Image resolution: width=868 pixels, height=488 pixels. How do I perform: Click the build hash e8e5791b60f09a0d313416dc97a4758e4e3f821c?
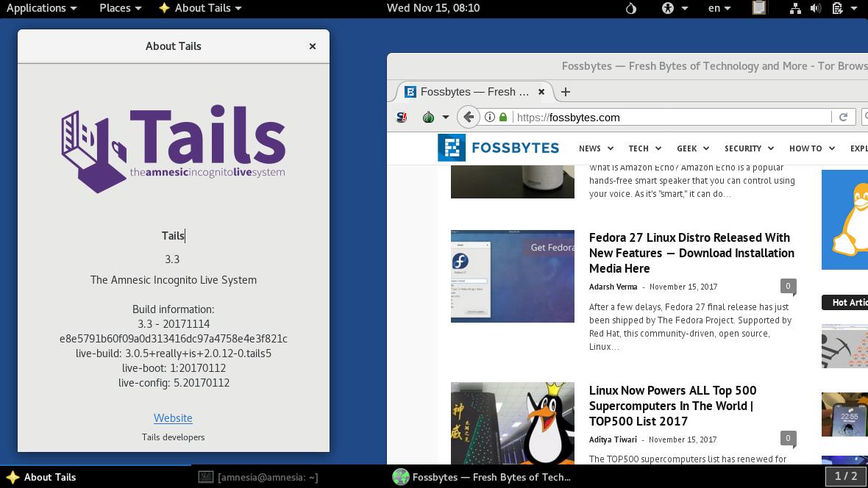tap(174, 339)
